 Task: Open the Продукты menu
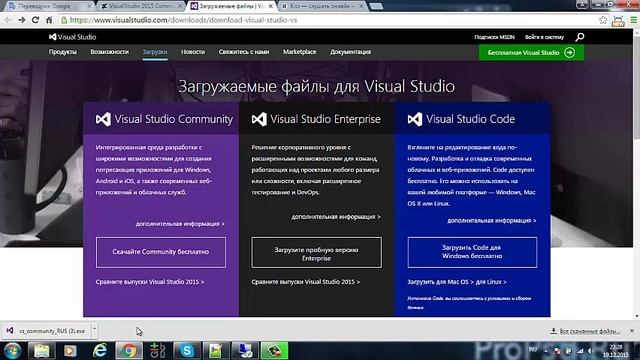click(62, 52)
